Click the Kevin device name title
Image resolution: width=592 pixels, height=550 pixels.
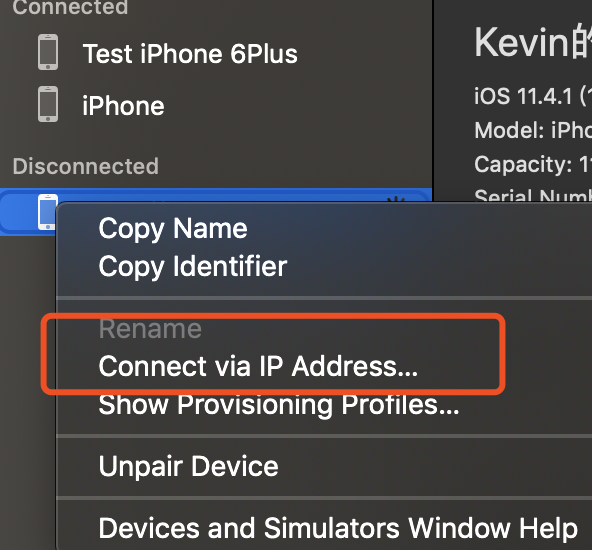533,43
